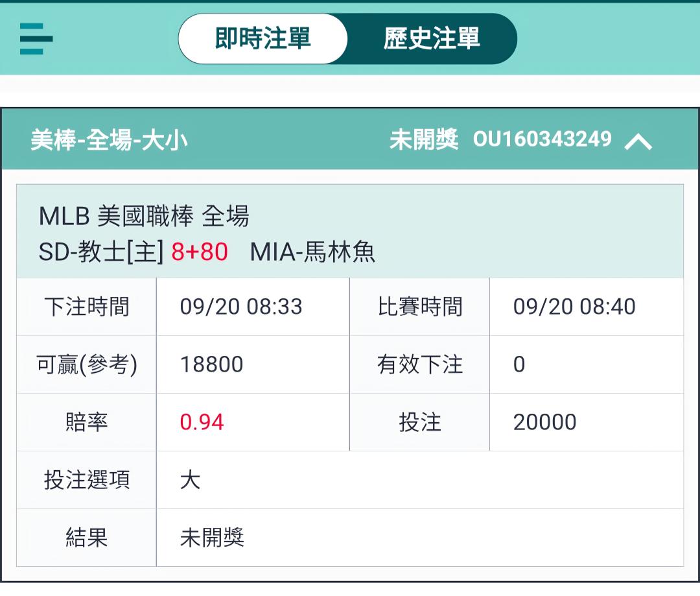Open the hamburger menu icon
This screenshot has height=596, width=700.
coord(36,39)
